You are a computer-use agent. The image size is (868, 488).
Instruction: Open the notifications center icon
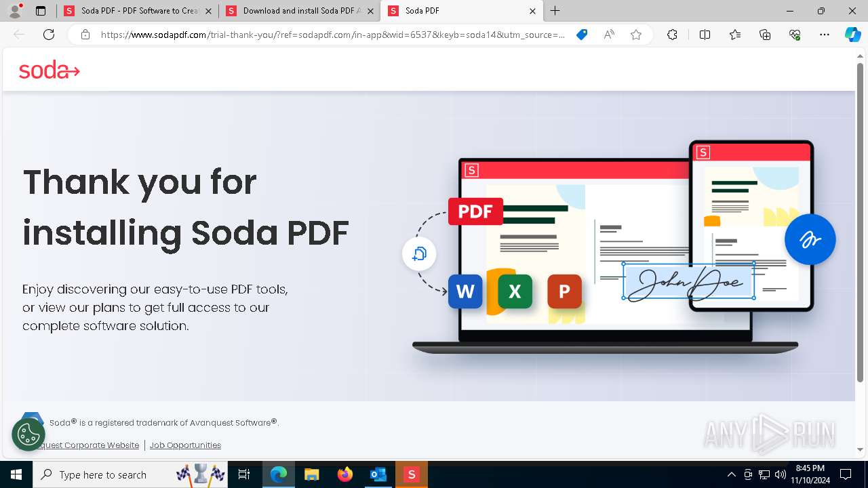pyautogui.click(x=846, y=474)
